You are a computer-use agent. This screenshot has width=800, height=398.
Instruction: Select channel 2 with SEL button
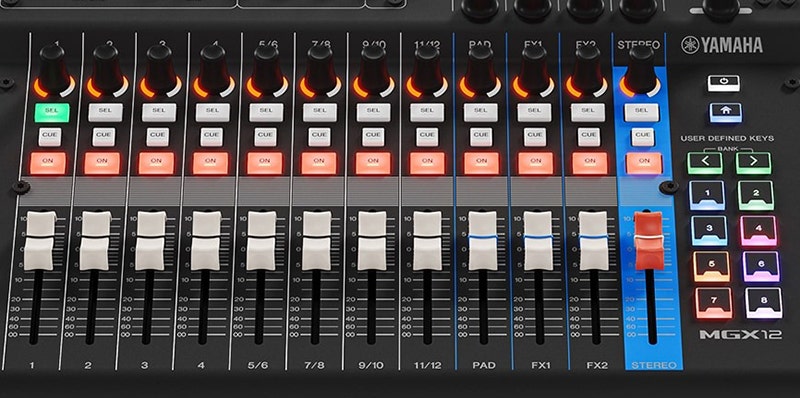pos(106,112)
